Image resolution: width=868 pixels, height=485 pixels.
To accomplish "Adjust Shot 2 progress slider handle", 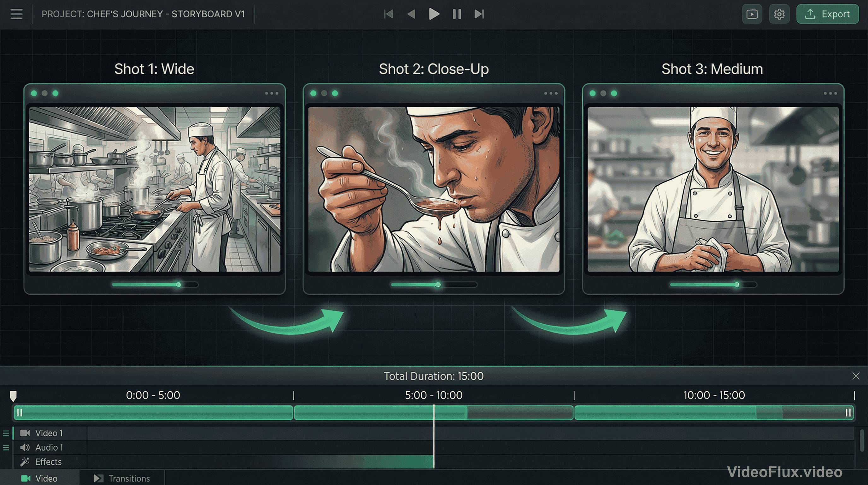I will 438,285.
